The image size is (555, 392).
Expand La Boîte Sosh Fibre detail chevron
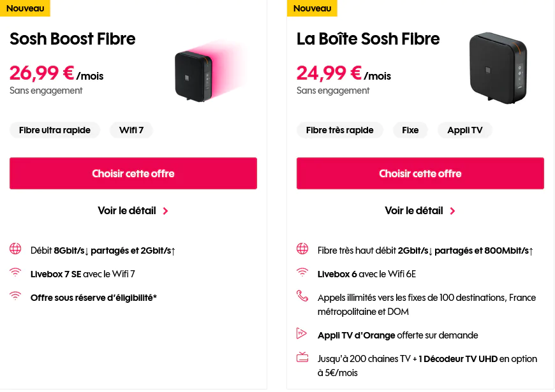(452, 211)
